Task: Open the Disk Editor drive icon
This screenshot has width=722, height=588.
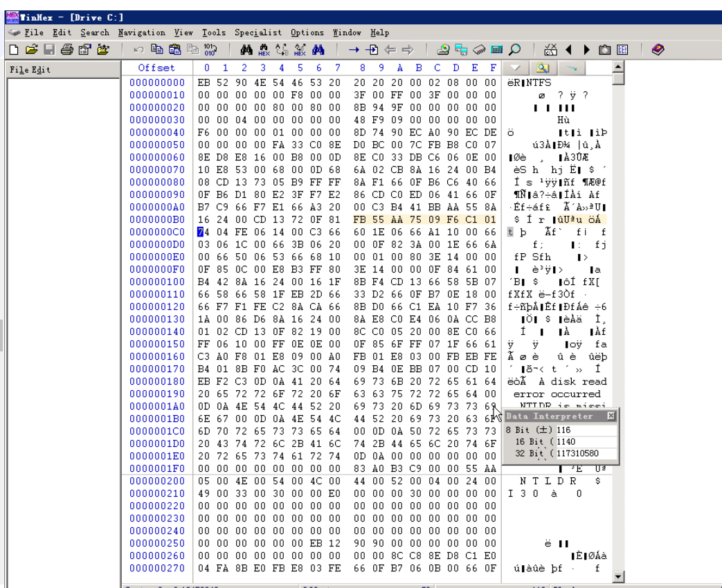Action: [443, 50]
